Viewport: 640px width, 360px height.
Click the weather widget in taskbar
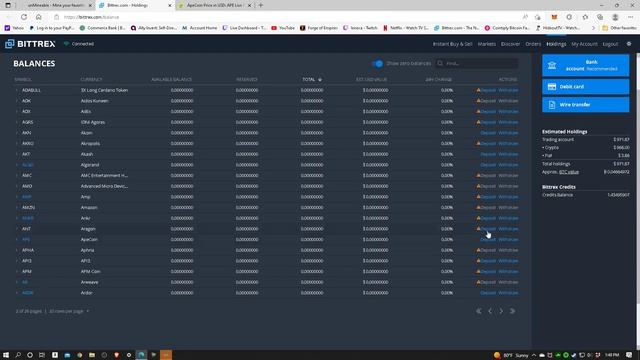pyautogui.click(x=511, y=355)
